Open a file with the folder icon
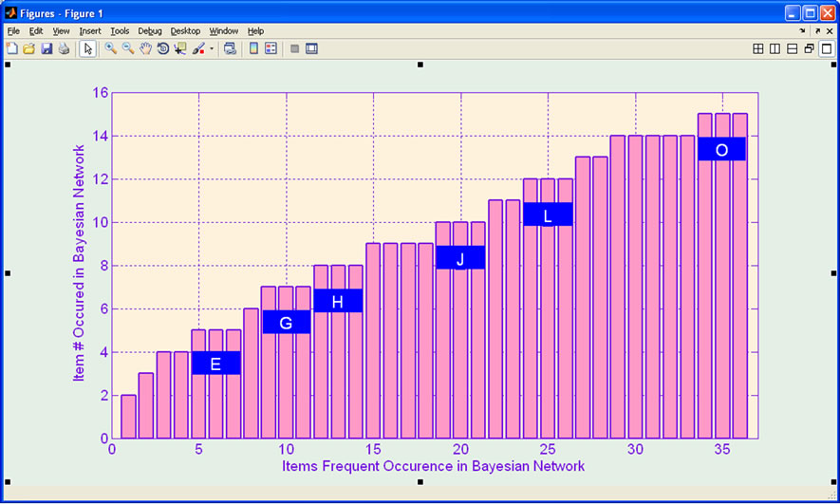Viewport: 840px width, 504px height. click(28, 48)
